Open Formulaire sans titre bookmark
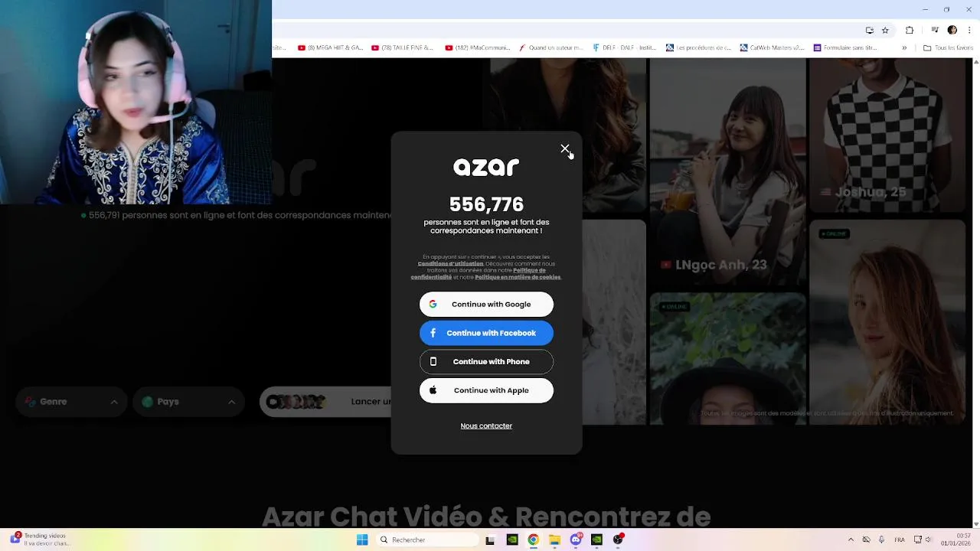This screenshot has width=980, height=551. pos(845,47)
